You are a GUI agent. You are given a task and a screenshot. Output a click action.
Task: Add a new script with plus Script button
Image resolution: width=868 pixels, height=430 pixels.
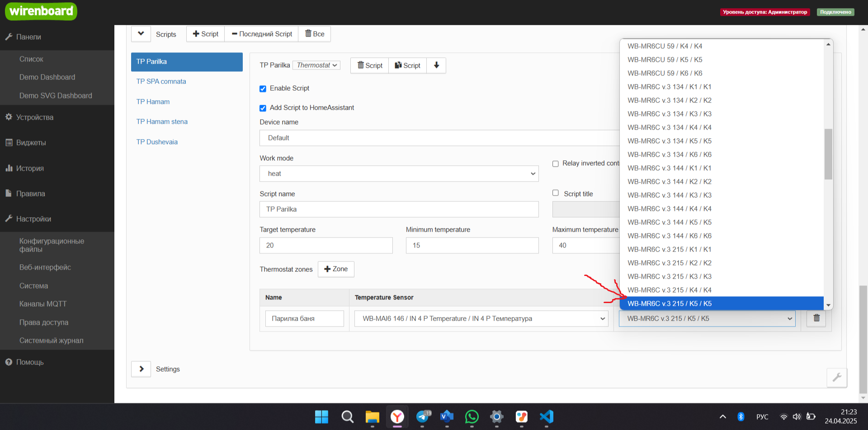pos(206,34)
